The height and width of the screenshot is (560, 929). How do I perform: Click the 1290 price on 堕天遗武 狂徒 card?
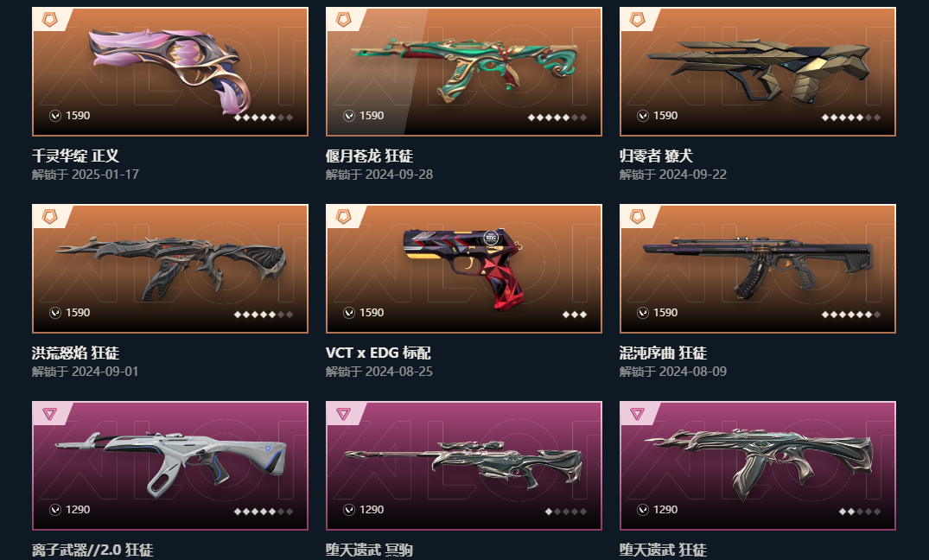665,510
